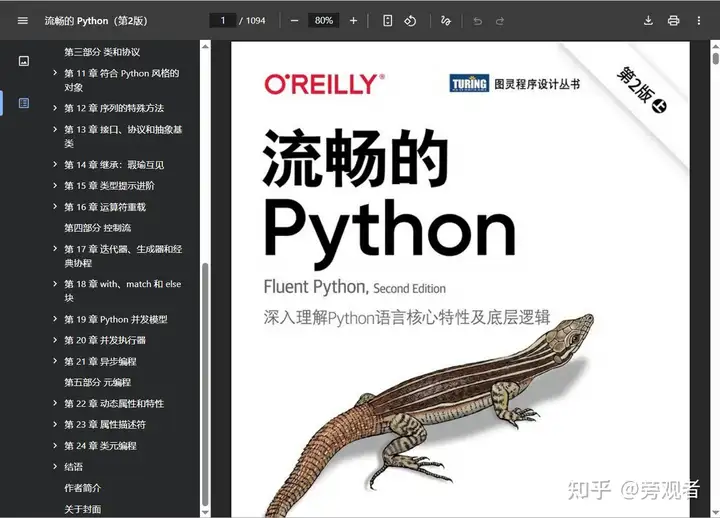
Task: Switch to document outline view
Action: [23, 103]
